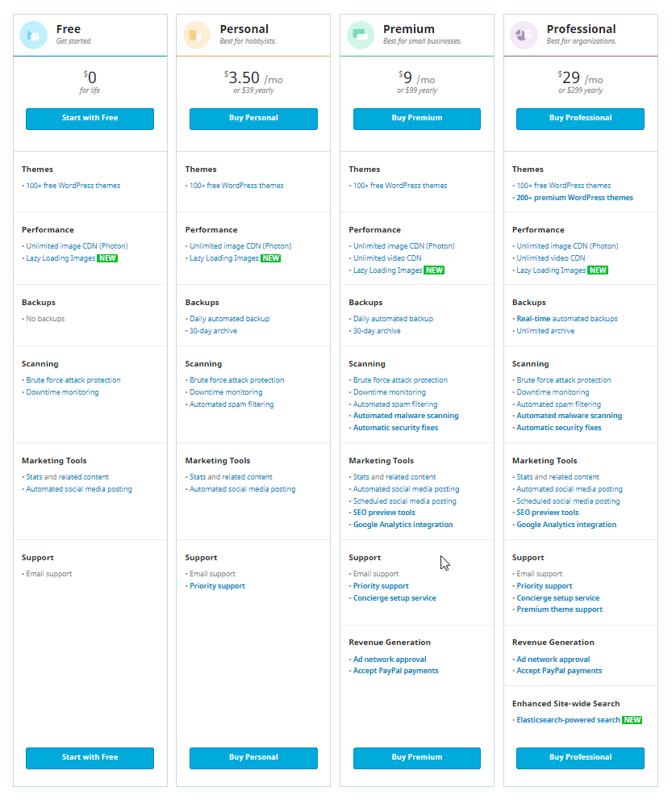Open the Accept PayPal payments link
This screenshot has width=672, height=804.
(x=396, y=670)
